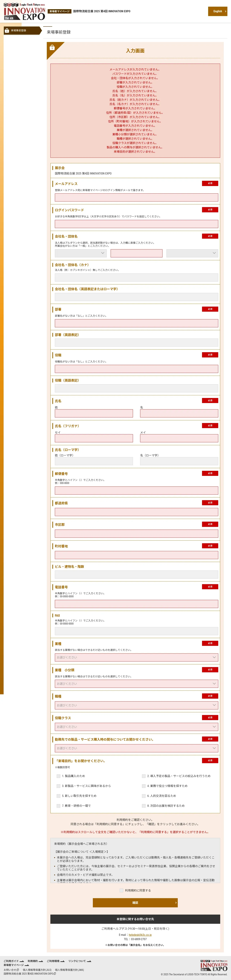Viewport: 231px width, 980px height.
Task: Focus the 市区郡 input field
Action: coord(136,534)
